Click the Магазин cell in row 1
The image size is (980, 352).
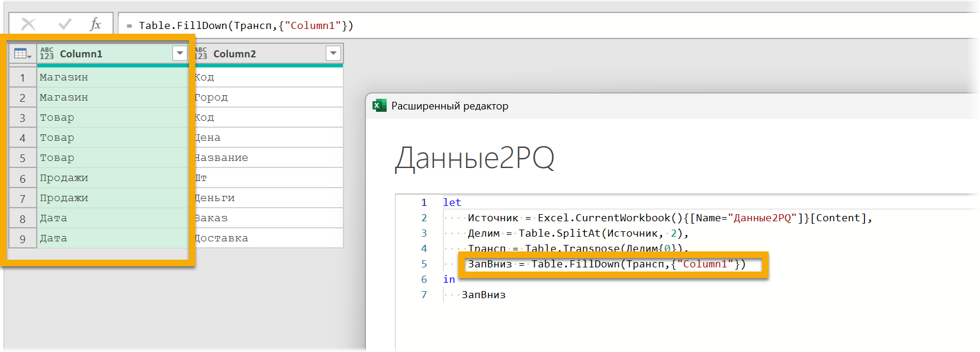113,77
